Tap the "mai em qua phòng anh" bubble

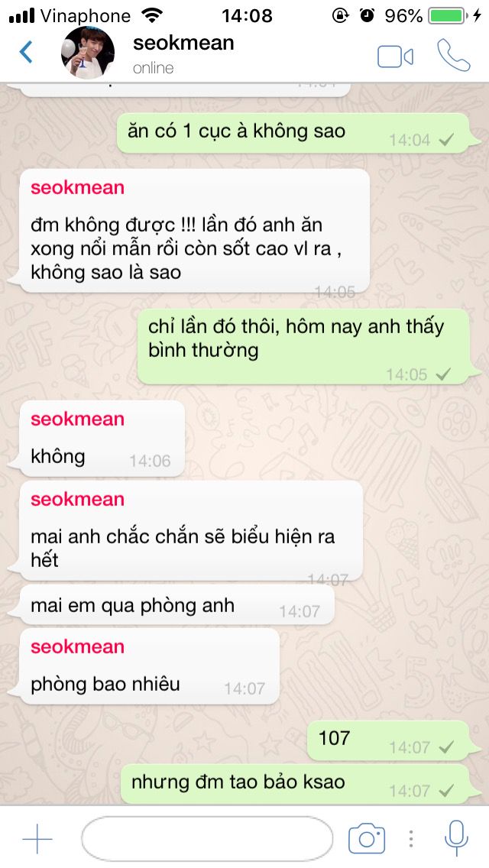click(x=176, y=606)
